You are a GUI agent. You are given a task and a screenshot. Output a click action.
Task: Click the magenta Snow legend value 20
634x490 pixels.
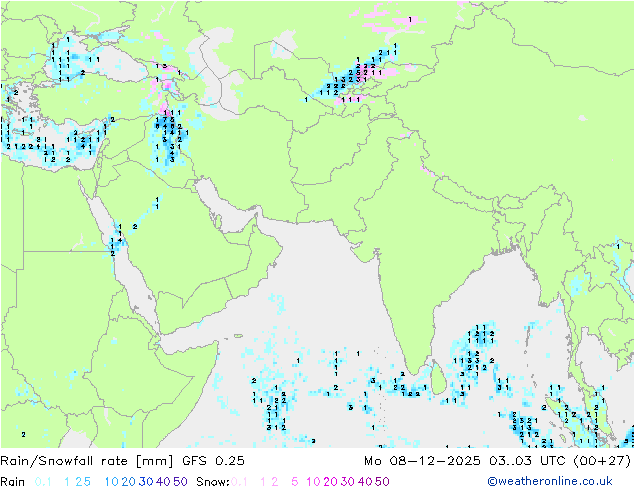pyautogui.click(x=330, y=482)
